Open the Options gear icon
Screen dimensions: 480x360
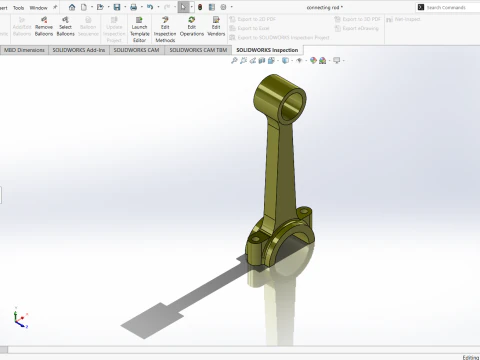click(223, 7)
